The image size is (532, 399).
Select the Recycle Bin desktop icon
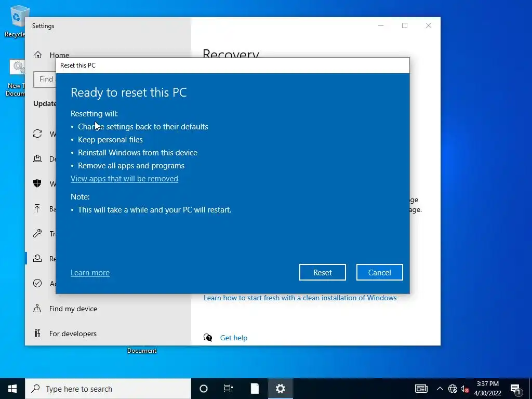[16, 21]
